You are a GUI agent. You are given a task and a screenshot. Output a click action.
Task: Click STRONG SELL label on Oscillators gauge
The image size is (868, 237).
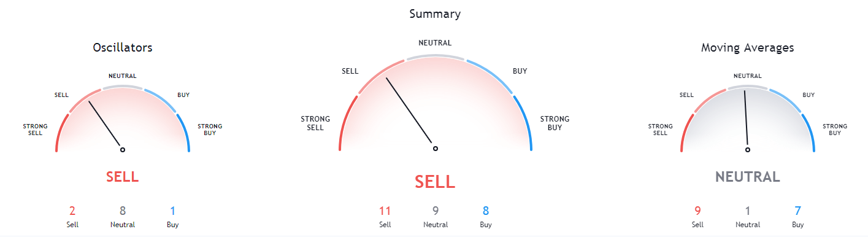click(36, 129)
